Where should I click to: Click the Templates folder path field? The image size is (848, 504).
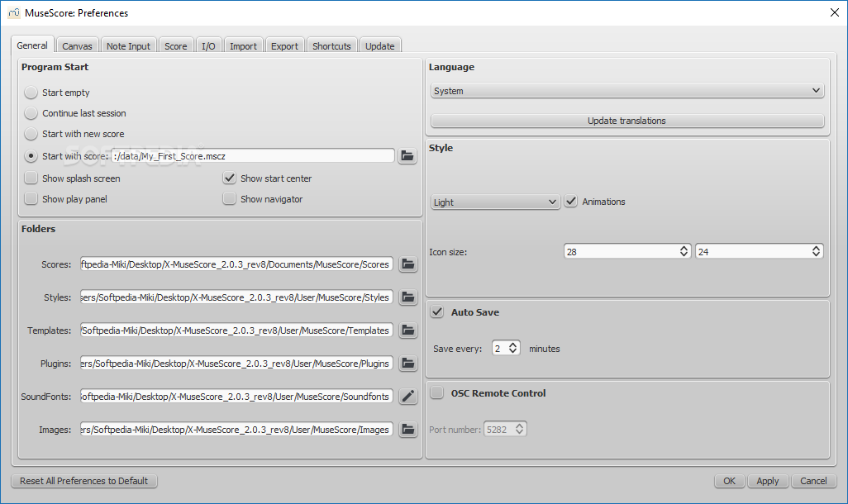(237, 330)
